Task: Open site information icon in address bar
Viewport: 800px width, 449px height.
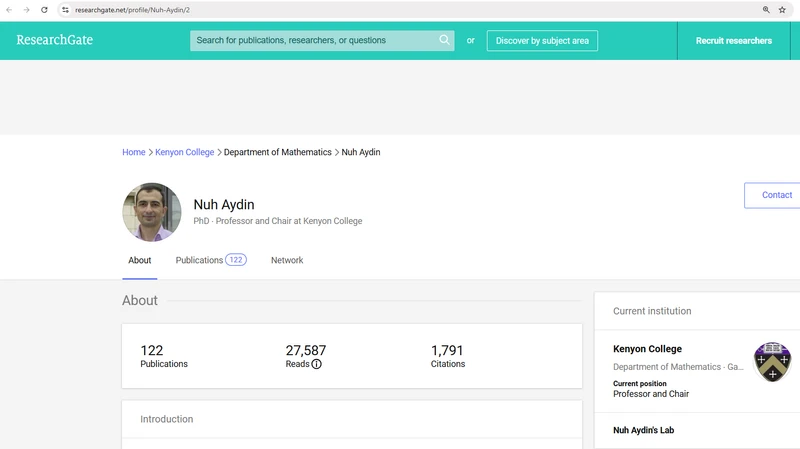Action: pos(65,9)
